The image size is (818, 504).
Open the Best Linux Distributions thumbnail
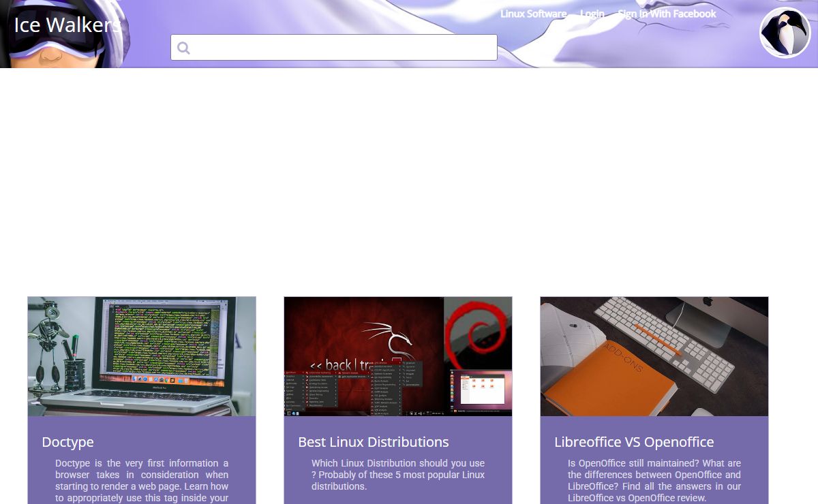pyautogui.click(x=398, y=356)
